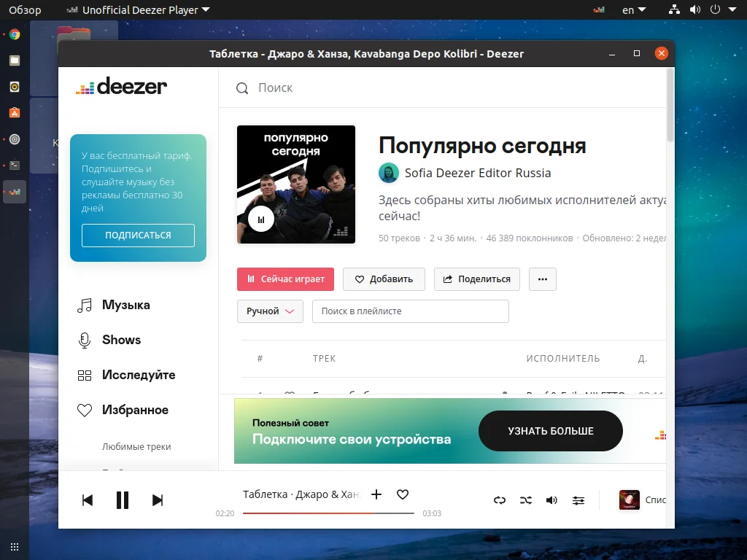Open Rhythmbox in the dock
The height and width of the screenshot is (560, 747).
pyautogui.click(x=15, y=87)
